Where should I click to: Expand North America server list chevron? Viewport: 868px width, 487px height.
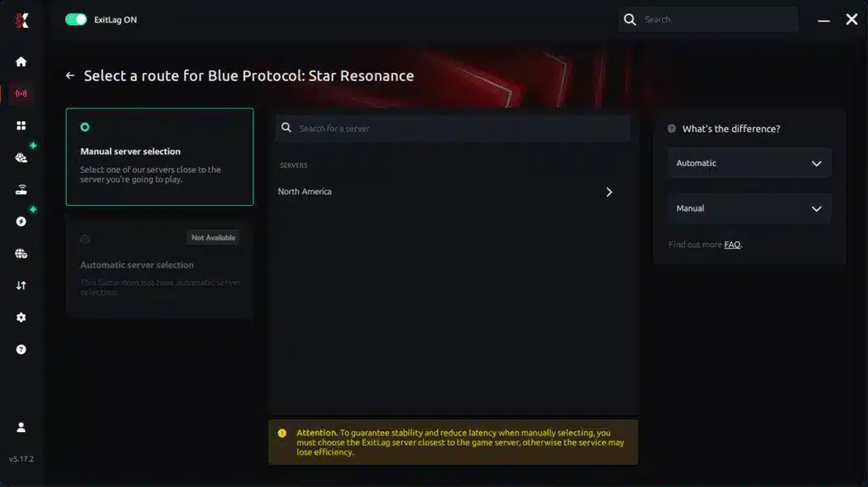tap(609, 192)
